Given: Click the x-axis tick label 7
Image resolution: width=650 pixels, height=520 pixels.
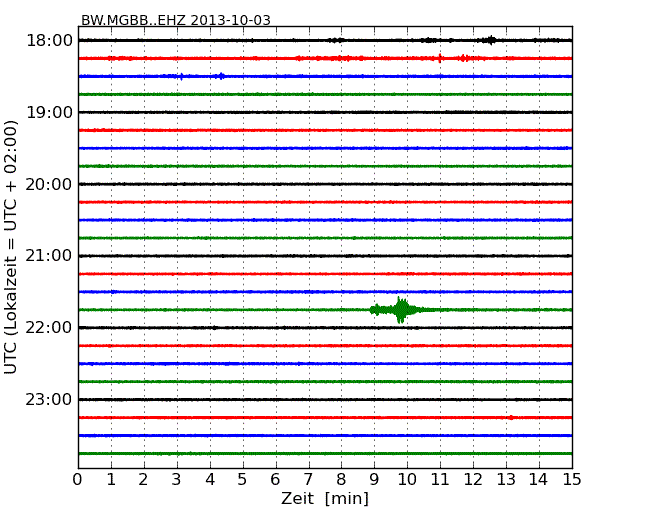Looking at the screenshot, I should click(308, 480).
